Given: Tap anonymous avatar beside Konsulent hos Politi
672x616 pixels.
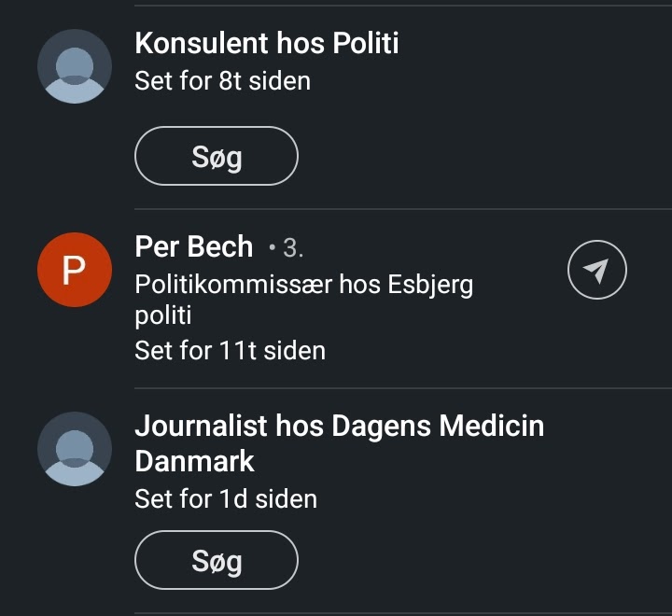Looking at the screenshot, I should pyautogui.click(x=75, y=66).
